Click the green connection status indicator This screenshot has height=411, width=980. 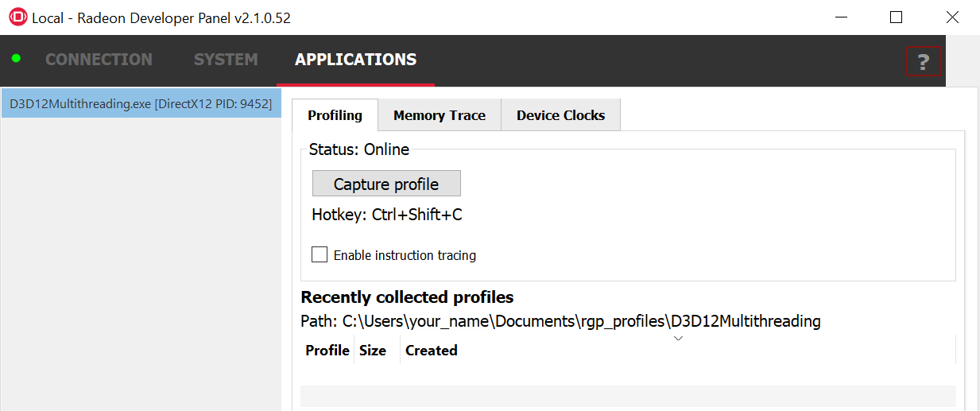[x=16, y=59]
